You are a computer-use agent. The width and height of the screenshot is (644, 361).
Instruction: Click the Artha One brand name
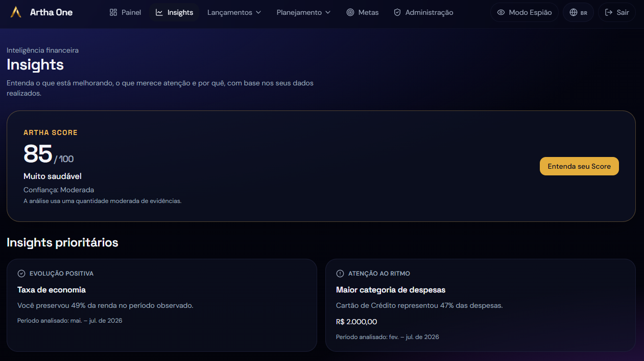51,12
